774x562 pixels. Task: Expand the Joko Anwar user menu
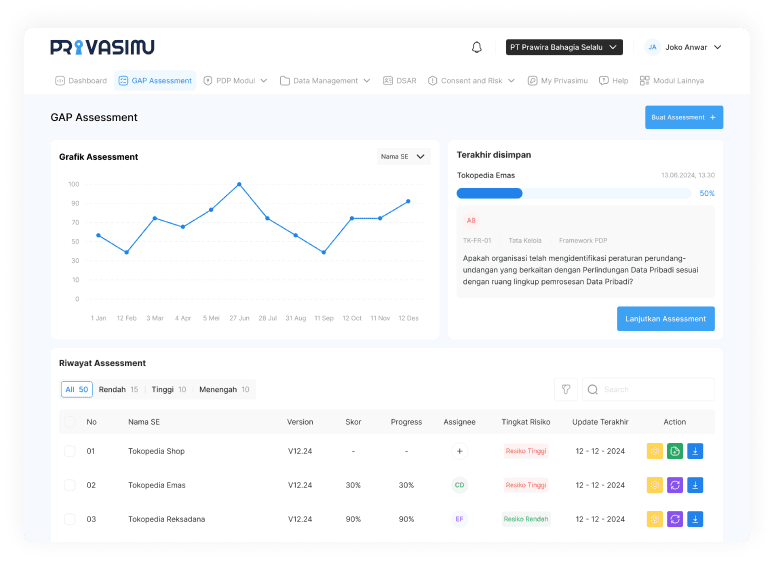(683, 47)
